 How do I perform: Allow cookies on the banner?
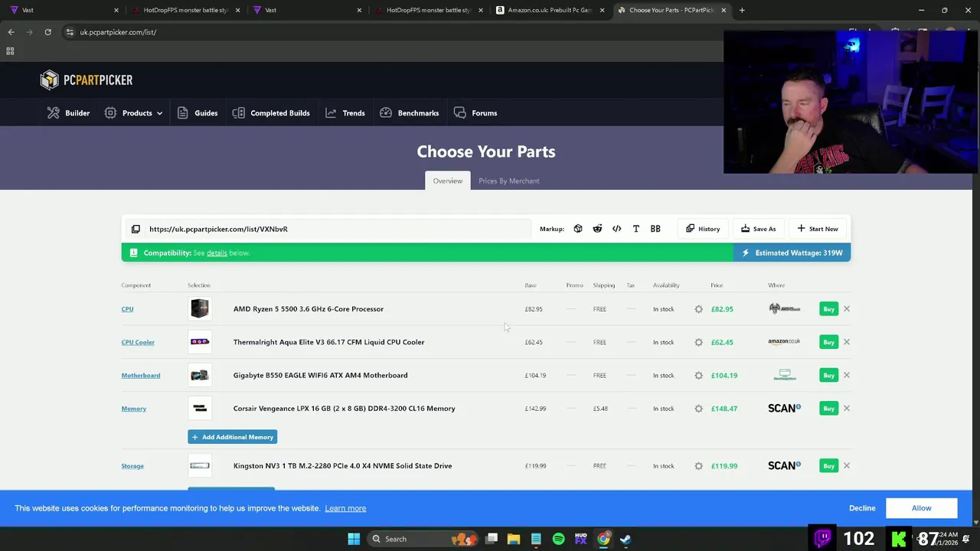point(921,508)
